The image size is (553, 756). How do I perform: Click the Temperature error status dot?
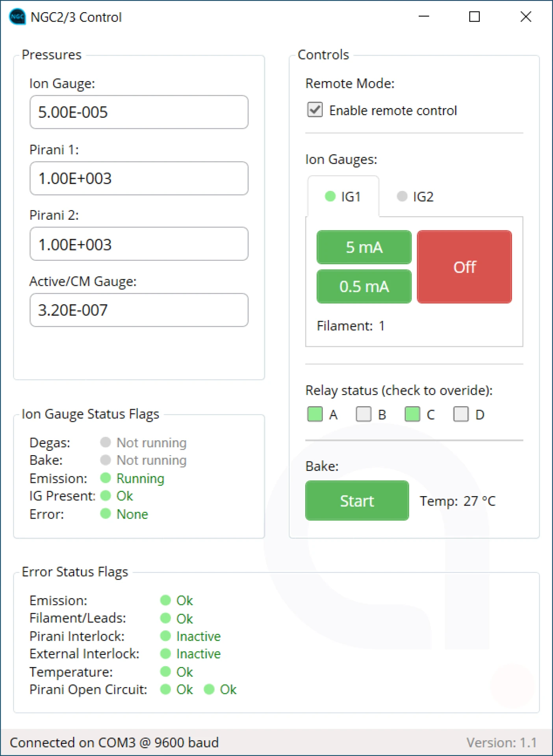pyautogui.click(x=165, y=671)
